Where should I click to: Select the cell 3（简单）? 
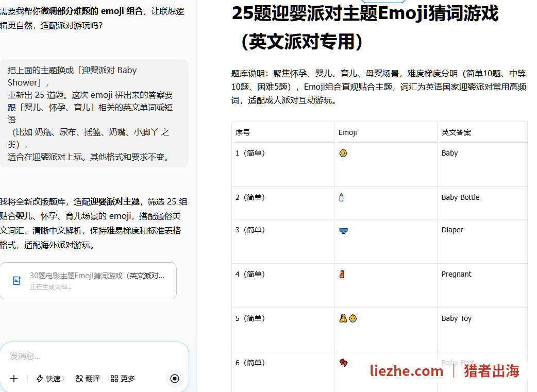(x=283, y=241)
